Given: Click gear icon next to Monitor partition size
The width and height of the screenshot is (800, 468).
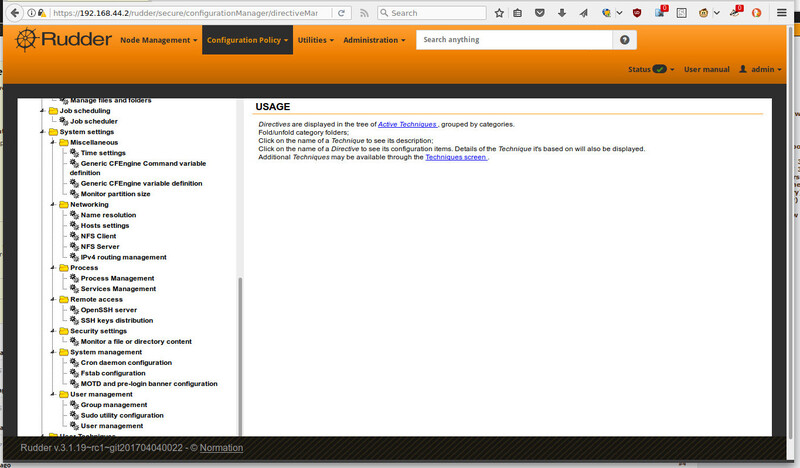Looking at the screenshot, I should (74, 194).
